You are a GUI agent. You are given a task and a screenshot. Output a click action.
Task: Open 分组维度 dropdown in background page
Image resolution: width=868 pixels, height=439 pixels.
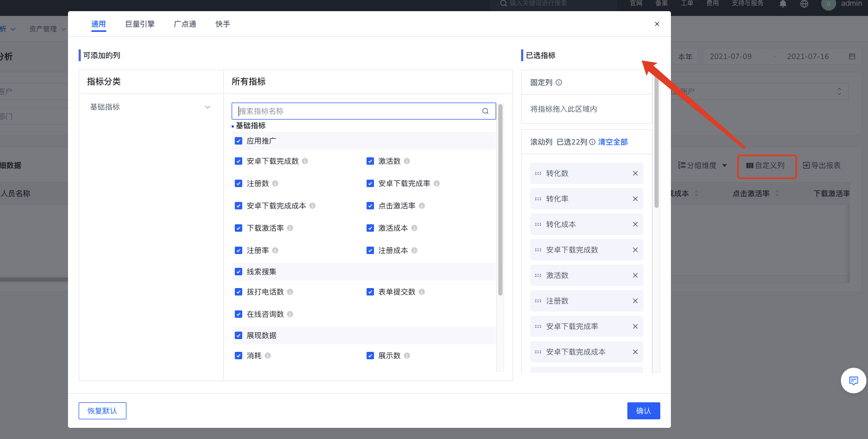[702, 165]
